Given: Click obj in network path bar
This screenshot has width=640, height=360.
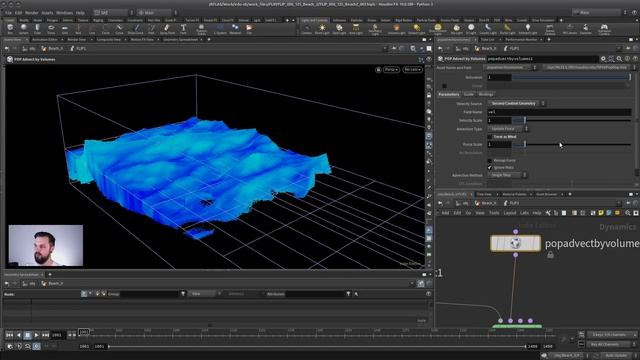Looking at the screenshot, I should pos(462,203).
